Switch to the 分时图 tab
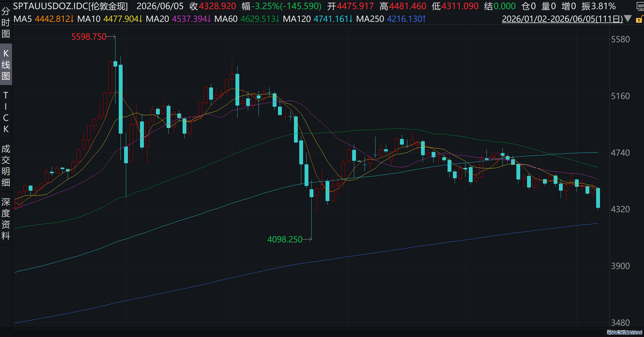The width and height of the screenshot is (644, 337). 6,23
